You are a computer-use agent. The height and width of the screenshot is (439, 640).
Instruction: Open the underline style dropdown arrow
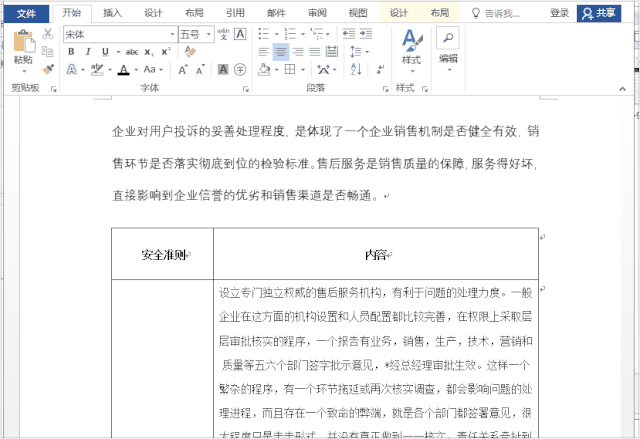pyautogui.click(x=118, y=52)
